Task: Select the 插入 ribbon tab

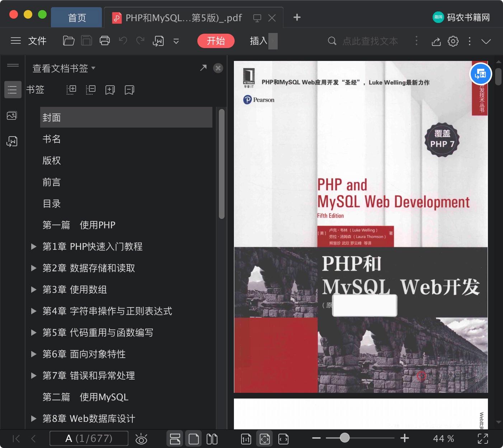Action: (x=259, y=41)
